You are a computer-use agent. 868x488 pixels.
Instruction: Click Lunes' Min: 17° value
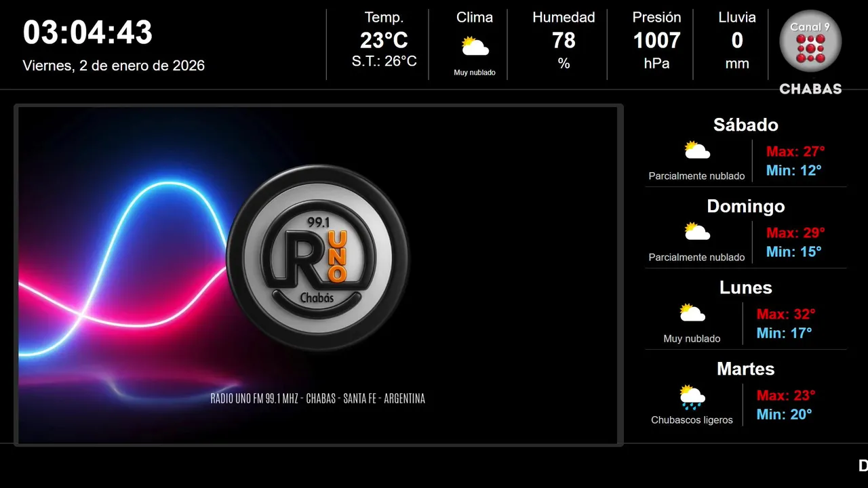click(x=784, y=333)
